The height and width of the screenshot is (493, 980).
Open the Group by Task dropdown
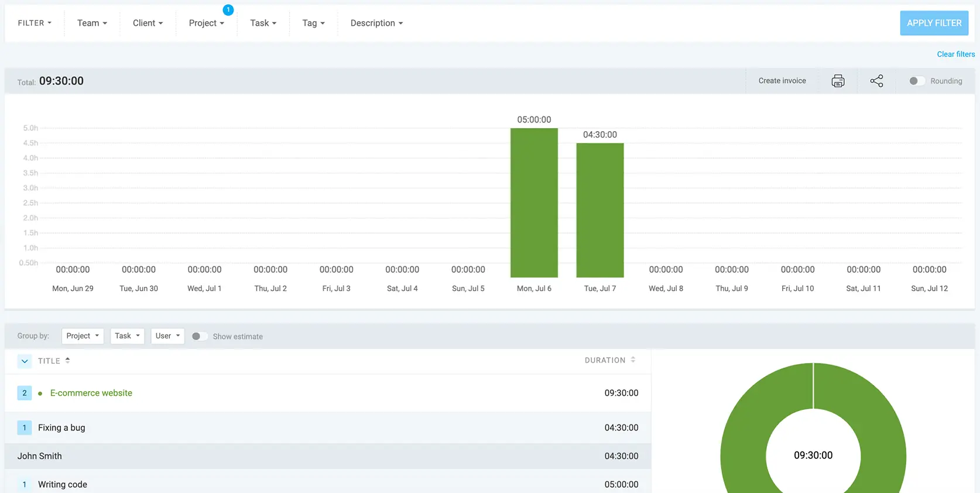(x=127, y=336)
